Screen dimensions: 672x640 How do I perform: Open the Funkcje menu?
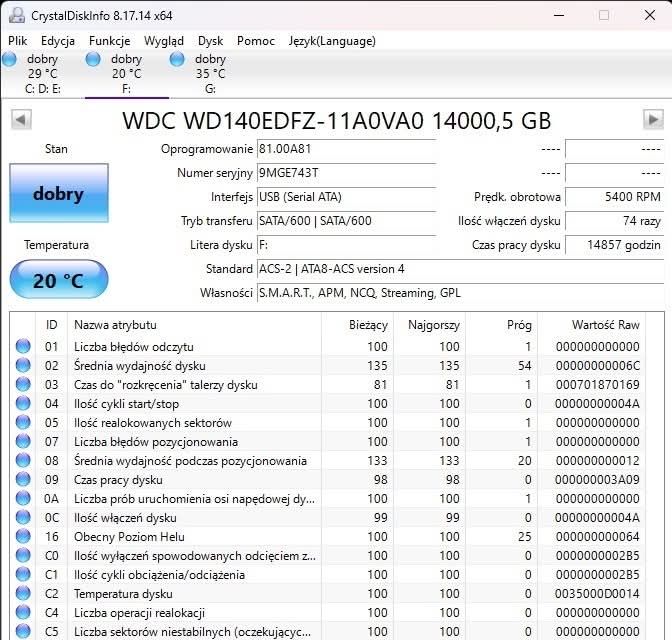(110, 41)
